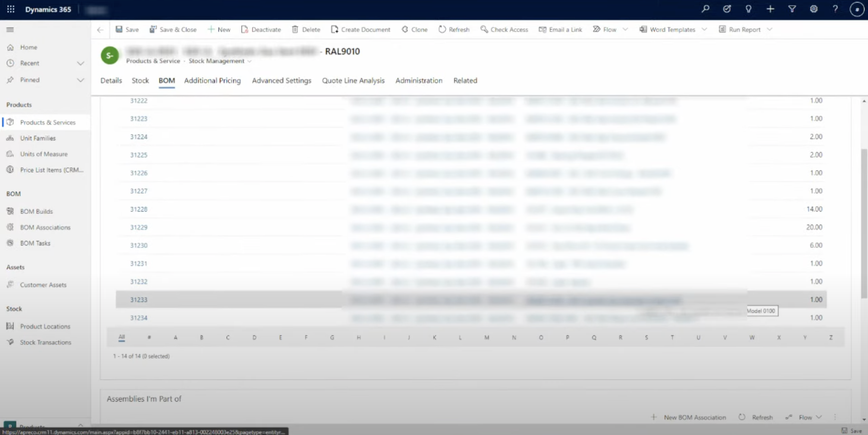Open the Dynamics 365 app launcher grid

tap(10, 9)
